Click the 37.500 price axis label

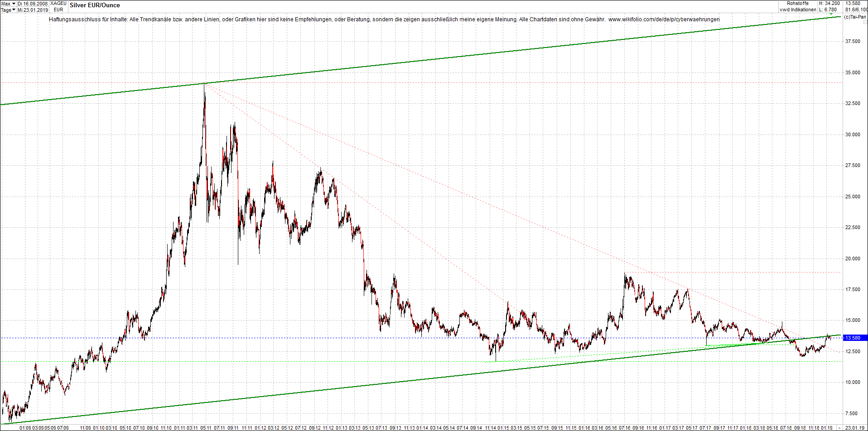[853, 42]
